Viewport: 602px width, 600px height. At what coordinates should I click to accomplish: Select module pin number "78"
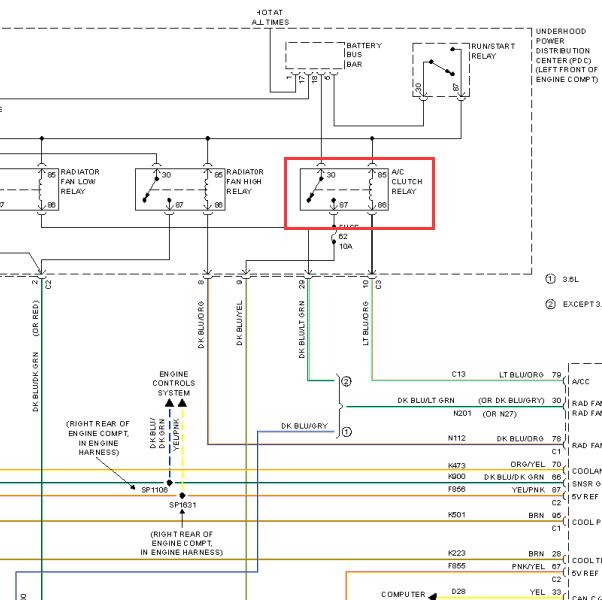pos(556,438)
